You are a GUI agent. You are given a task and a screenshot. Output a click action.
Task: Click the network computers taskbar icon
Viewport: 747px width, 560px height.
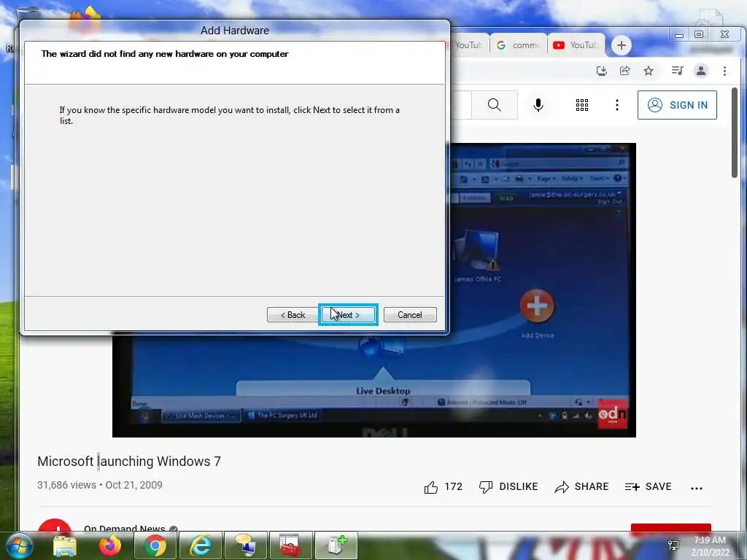246,545
